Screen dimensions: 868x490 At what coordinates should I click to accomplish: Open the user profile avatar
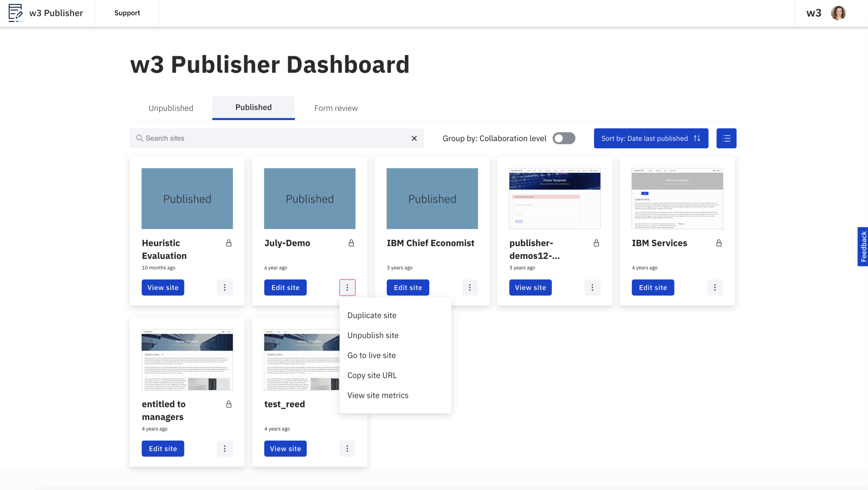pos(838,13)
